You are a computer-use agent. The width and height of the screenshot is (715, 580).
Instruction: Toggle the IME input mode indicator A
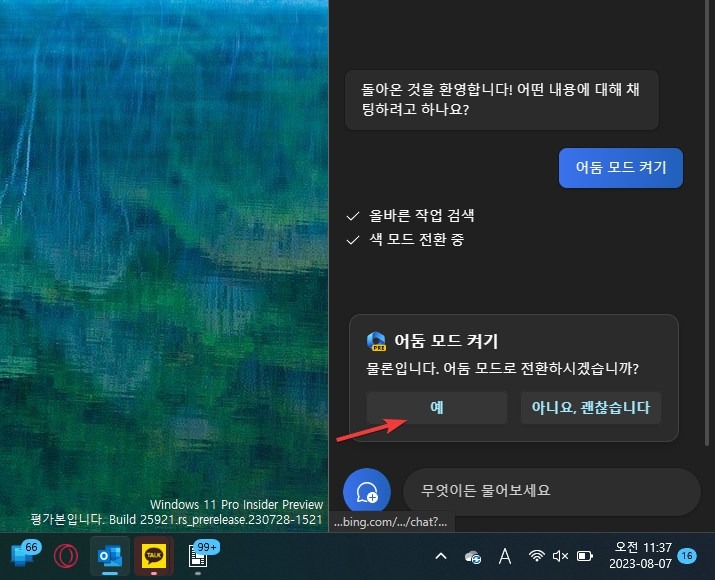[506, 556]
